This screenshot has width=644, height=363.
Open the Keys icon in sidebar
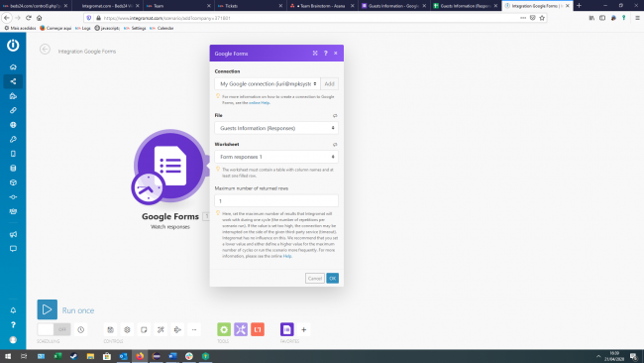[13, 140]
